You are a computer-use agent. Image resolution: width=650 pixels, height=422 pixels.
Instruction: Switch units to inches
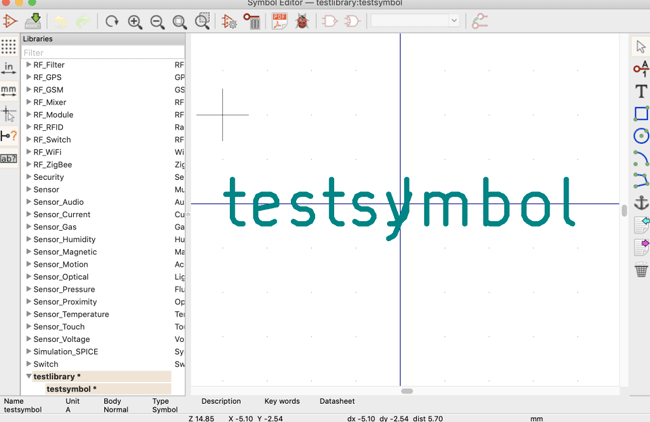pyautogui.click(x=9, y=68)
